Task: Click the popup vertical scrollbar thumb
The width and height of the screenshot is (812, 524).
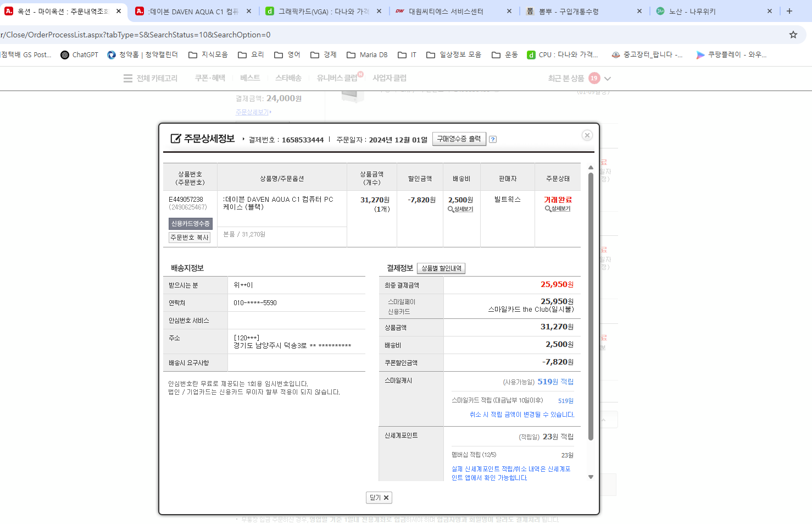Action: [x=591, y=306]
